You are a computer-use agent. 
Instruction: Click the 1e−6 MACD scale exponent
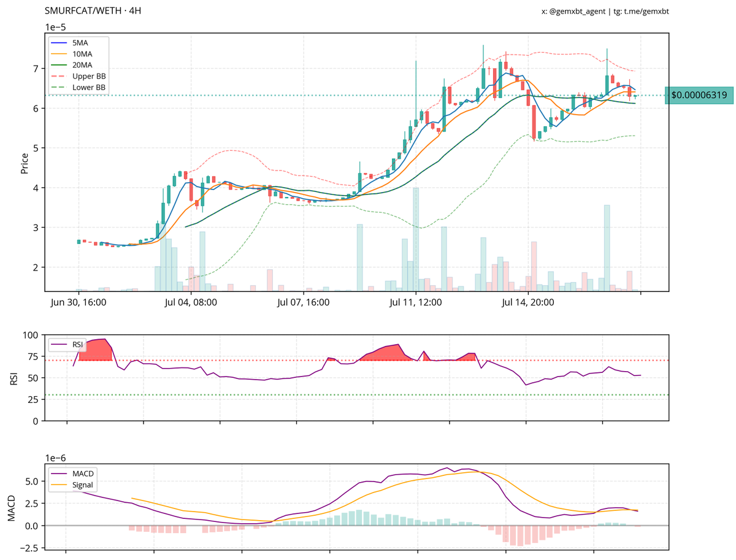pos(56,458)
